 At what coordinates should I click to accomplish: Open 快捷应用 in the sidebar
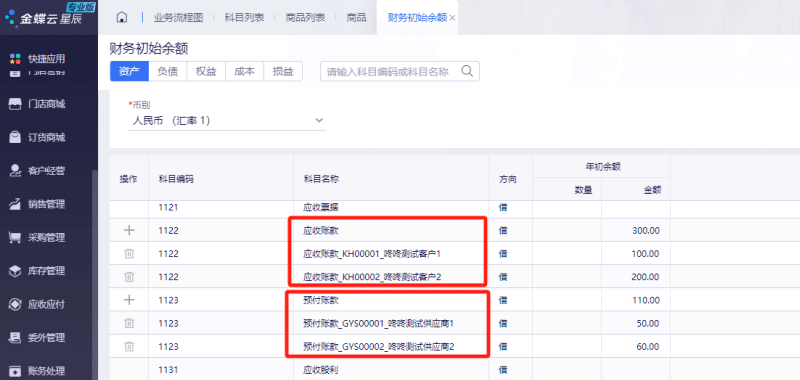37,59
